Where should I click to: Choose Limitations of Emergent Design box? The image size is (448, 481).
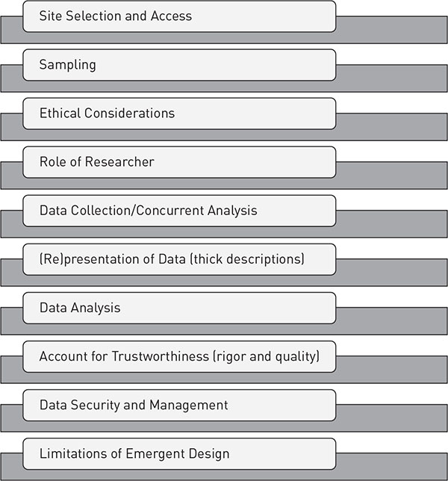[x=179, y=453]
